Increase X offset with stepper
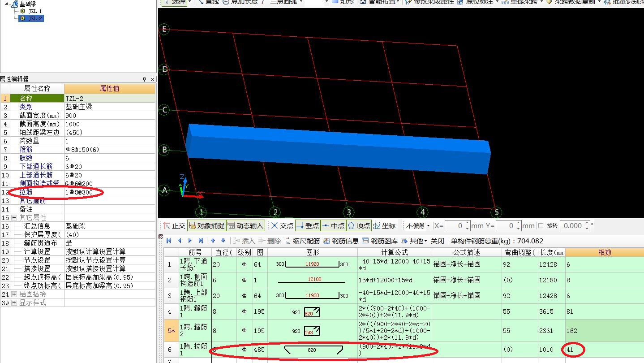The image size is (644, 363). tap(468, 223)
